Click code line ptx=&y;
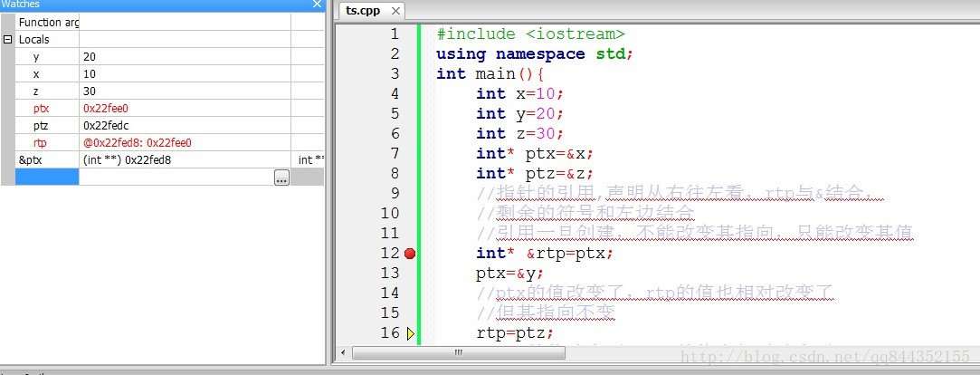 tap(510, 274)
